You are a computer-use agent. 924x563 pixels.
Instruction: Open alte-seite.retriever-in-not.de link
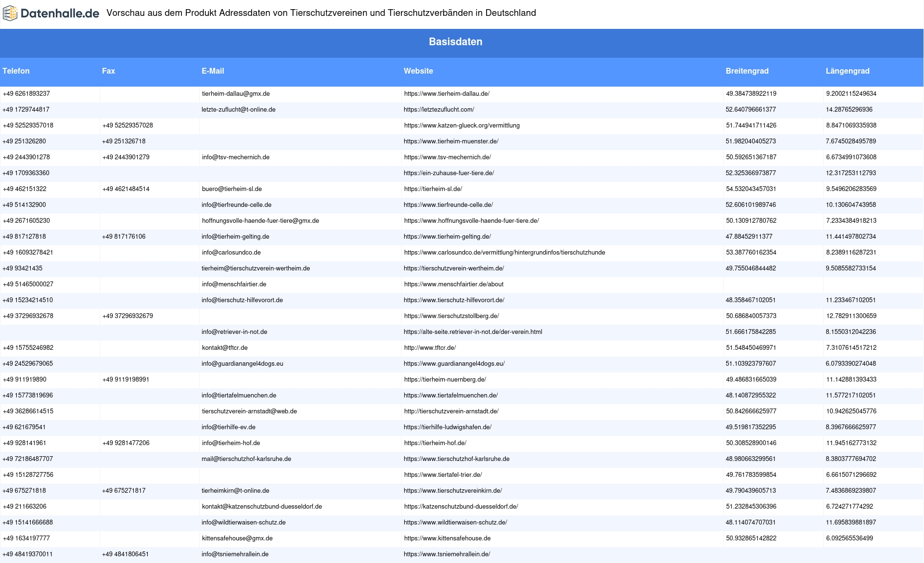coord(473,332)
